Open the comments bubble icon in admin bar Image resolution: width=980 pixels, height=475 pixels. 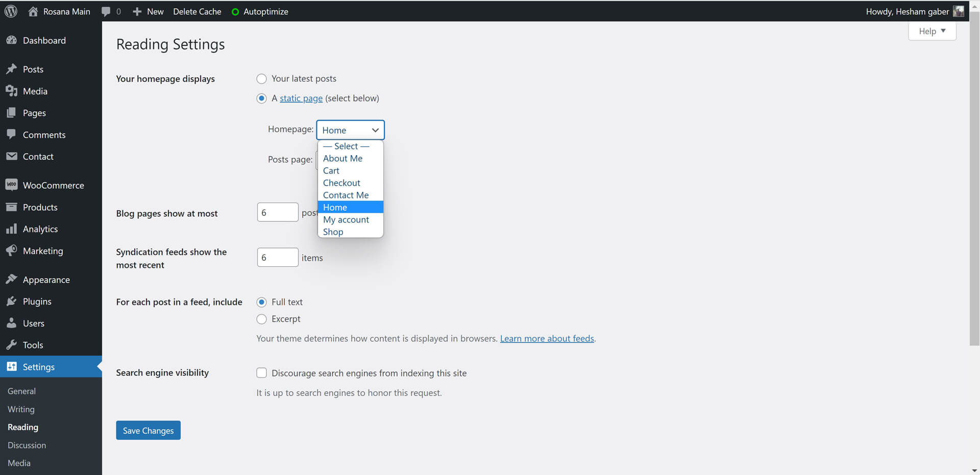point(106,11)
